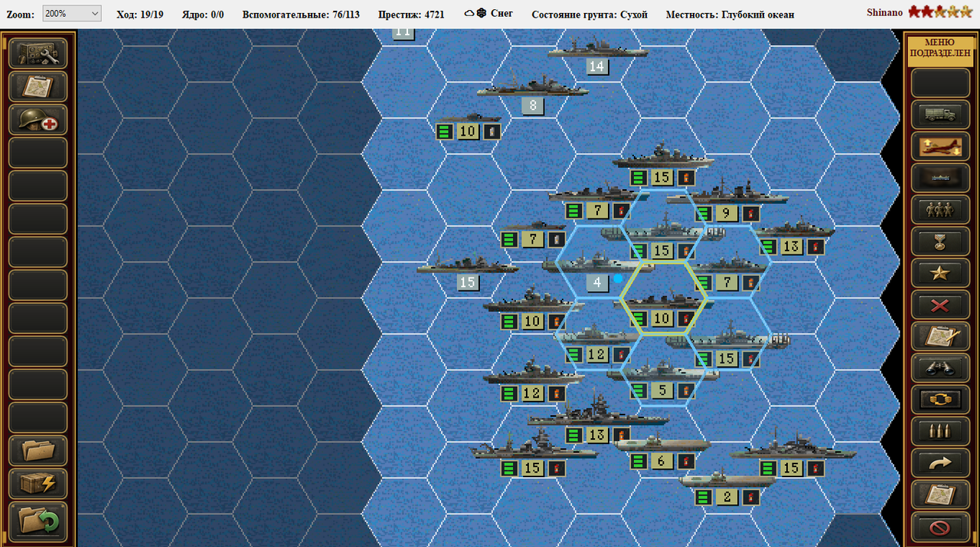Screen dimensions: 980x547
Task: Open the load game folder icon
Action: click(38, 451)
